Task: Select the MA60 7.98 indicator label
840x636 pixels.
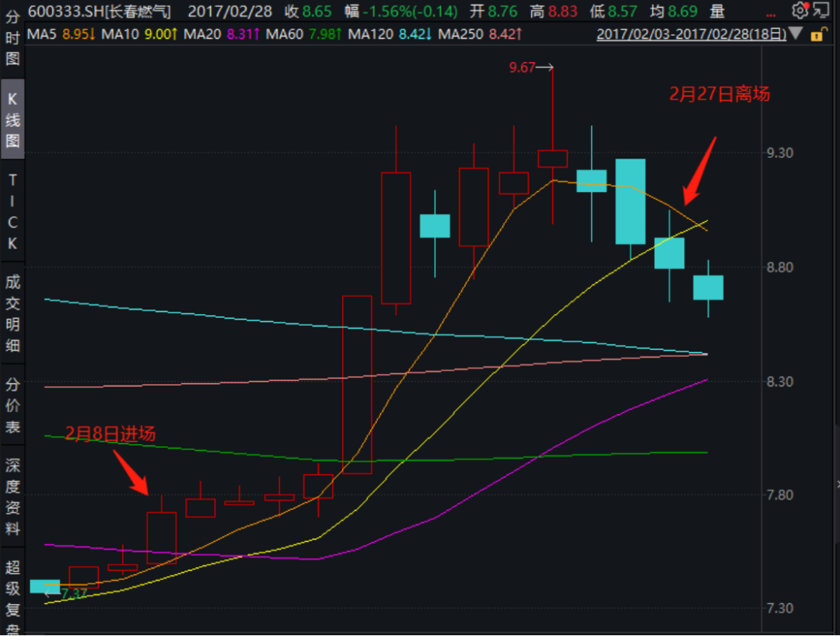Action: tap(304, 34)
